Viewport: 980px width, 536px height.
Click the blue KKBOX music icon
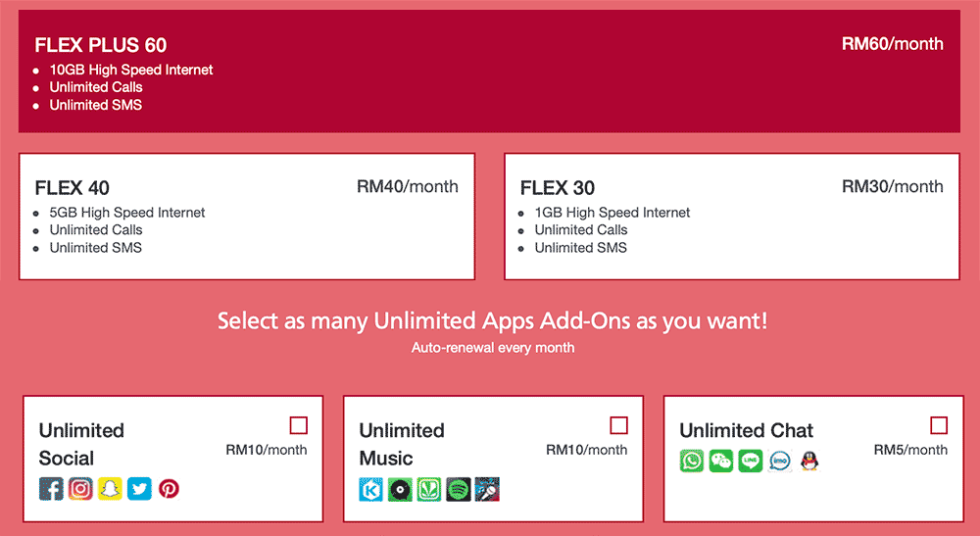pyautogui.click(x=371, y=489)
